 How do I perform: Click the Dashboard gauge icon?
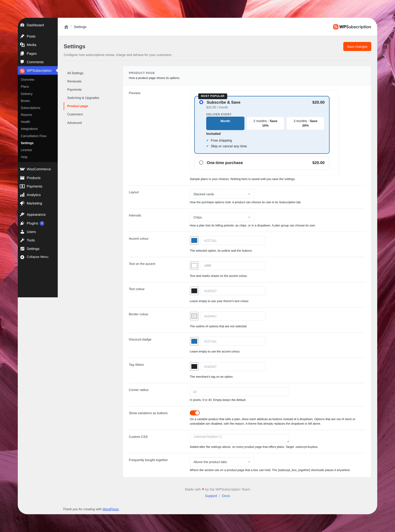(22, 25)
